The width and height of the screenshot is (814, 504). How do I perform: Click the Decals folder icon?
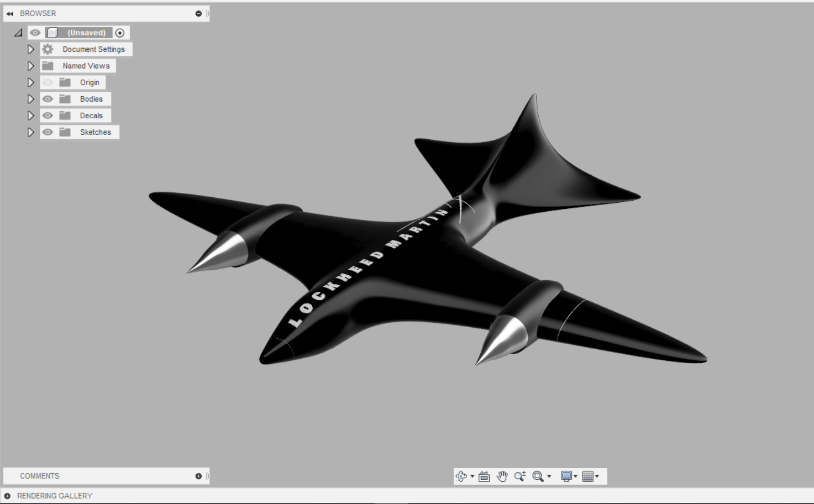click(x=65, y=116)
